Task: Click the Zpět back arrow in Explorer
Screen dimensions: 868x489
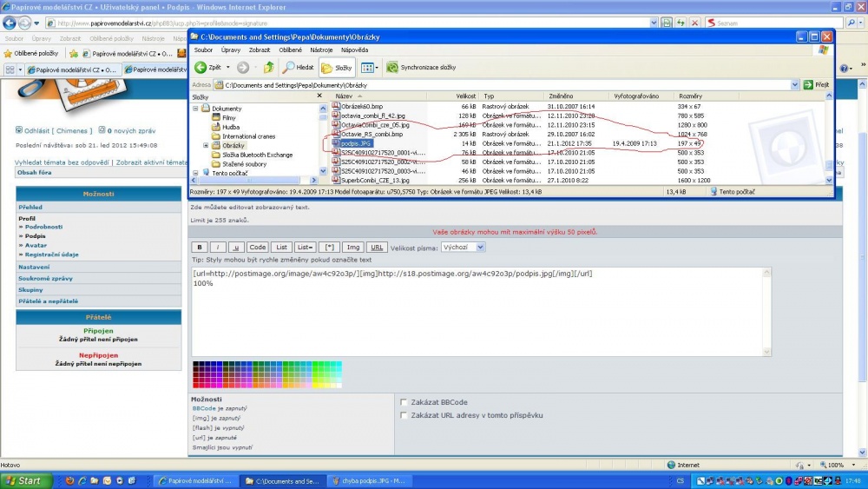Action: pyautogui.click(x=201, y=68)
